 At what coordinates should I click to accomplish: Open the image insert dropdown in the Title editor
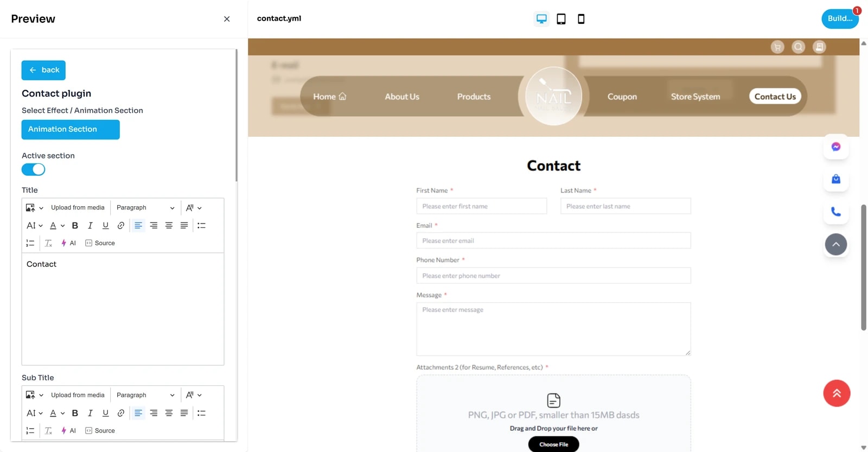click(34, 208)
